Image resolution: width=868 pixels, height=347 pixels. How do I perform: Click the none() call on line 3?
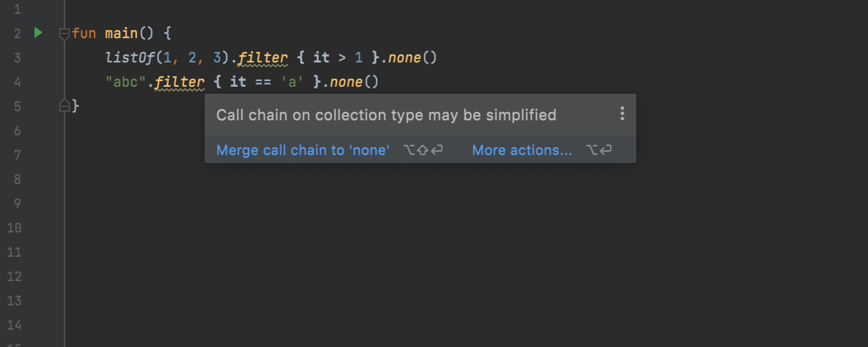(412, 58)
